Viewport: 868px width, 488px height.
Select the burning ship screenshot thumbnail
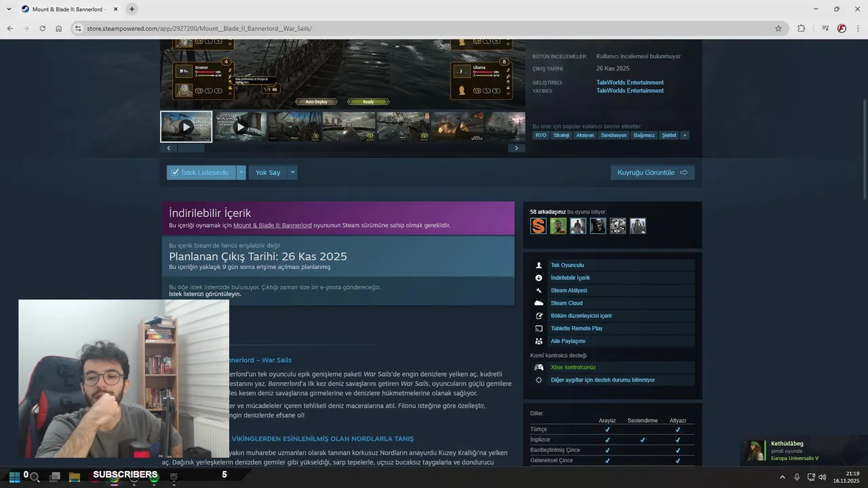(x=457, y=127)
